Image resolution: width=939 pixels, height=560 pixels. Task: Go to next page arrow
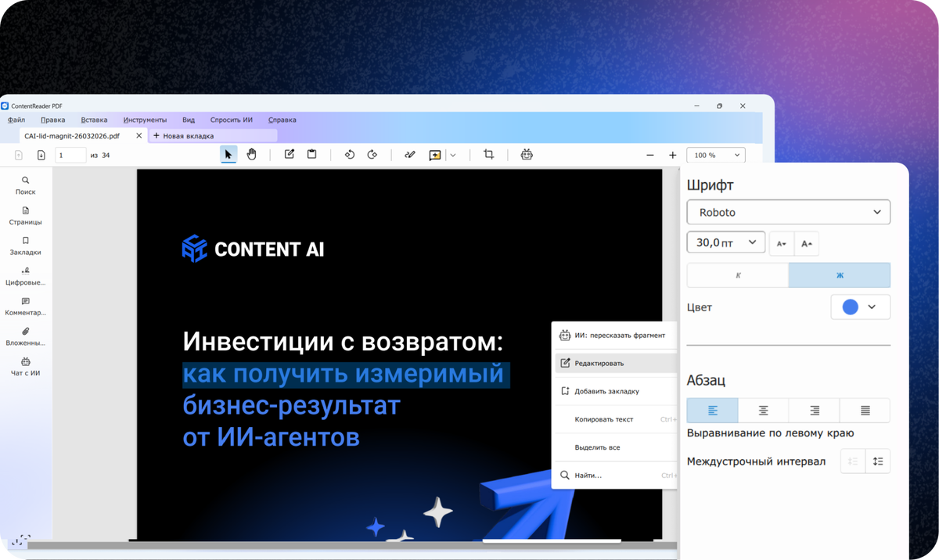pyautogui.click(x=41, y=155)
